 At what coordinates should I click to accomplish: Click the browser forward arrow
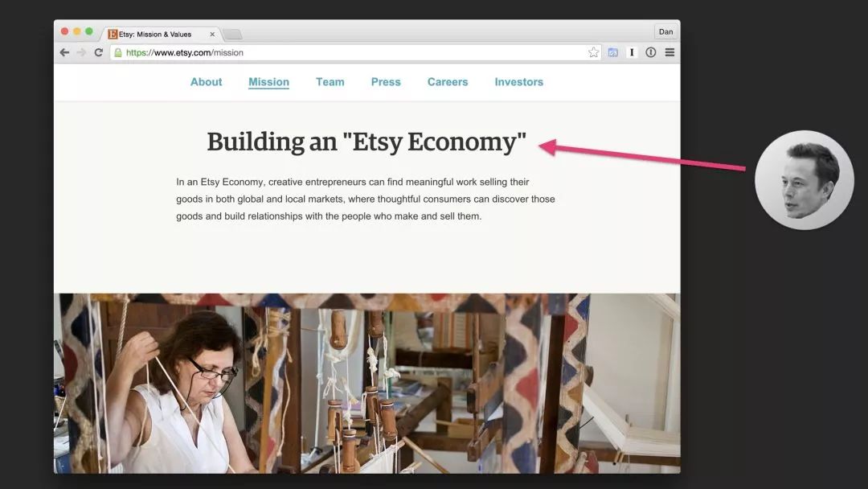[x=81, y=52]
